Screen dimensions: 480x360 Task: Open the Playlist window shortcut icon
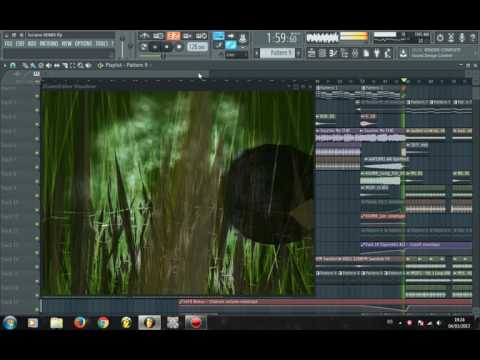tap(311, 53)
